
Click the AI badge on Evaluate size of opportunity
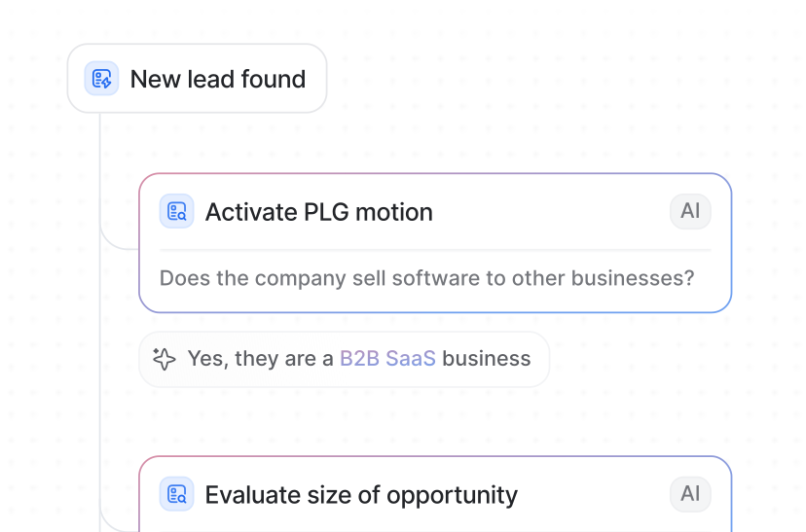pyautogui.click(x=690, y=494)
